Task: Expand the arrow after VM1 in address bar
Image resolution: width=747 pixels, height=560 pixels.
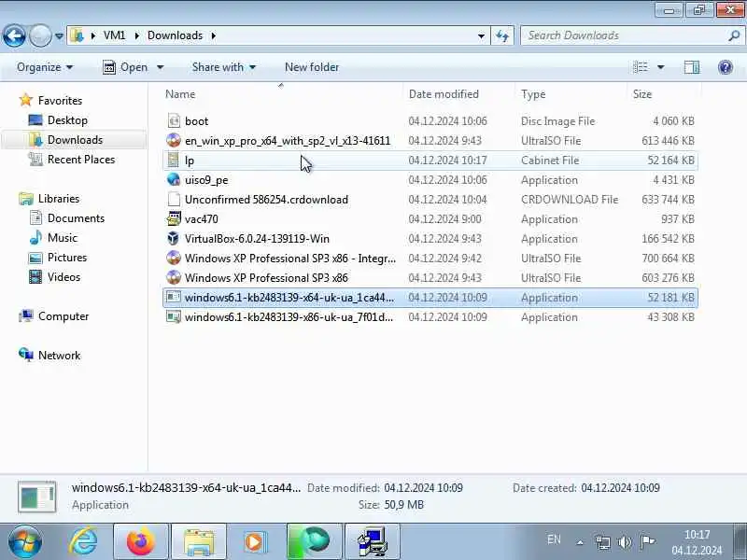Action: point(136,35)
